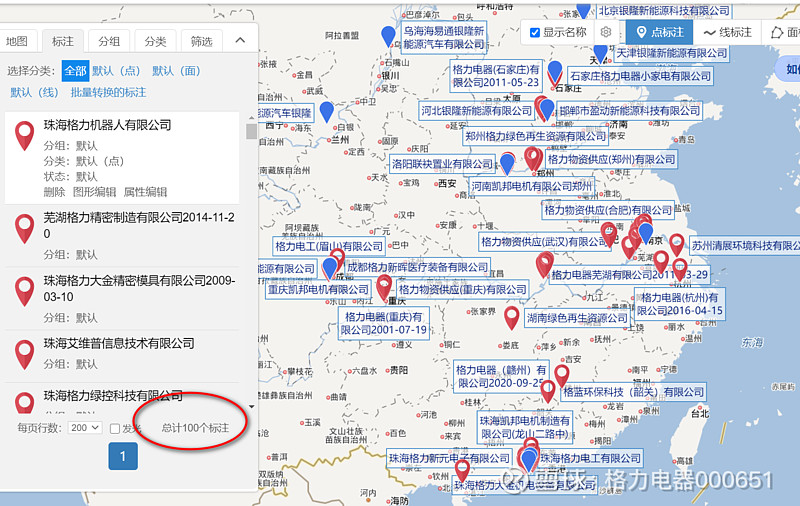Click map label 格力电器芜湖有限公司
800x506 pixels.
630,274
